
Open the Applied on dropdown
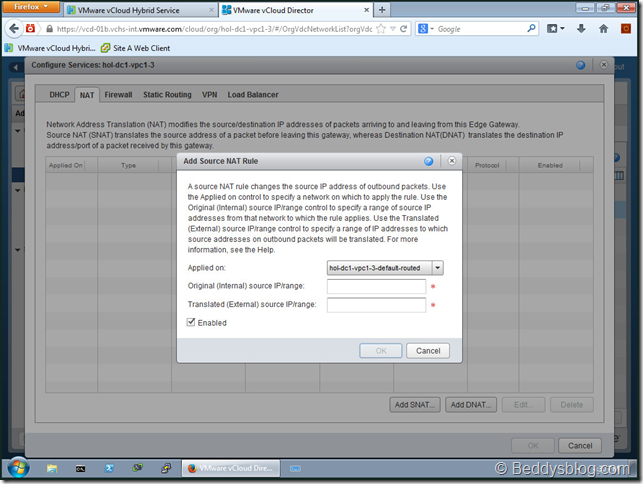pos(438,268)
